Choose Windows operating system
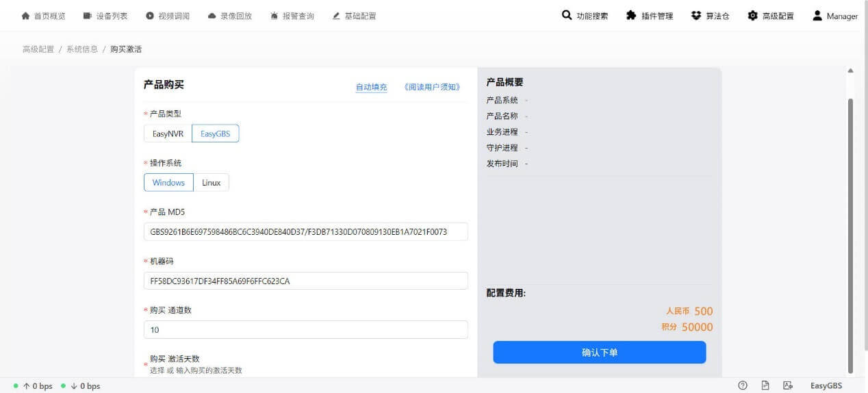Image resolution: width=868 pixels, height=393 pixels. (168, 183)
